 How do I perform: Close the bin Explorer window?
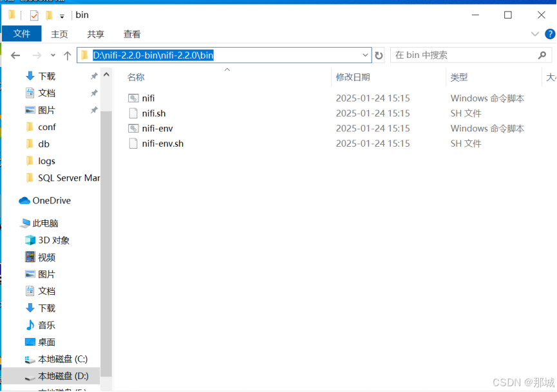541,15
